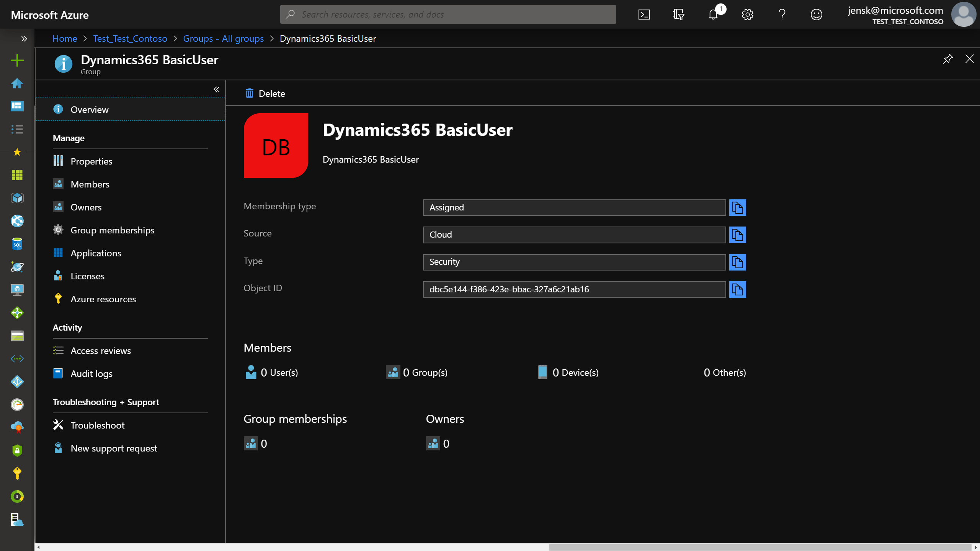This screenshot has width=980, height=551.
Task: Open Resource groups cube icon in sidebar
Action: point(17,198)
